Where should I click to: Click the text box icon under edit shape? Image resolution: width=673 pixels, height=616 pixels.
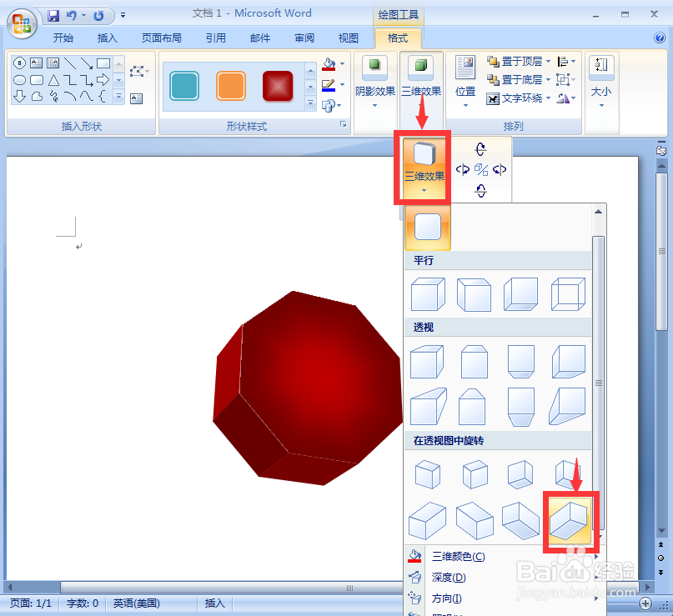[137, 99]
